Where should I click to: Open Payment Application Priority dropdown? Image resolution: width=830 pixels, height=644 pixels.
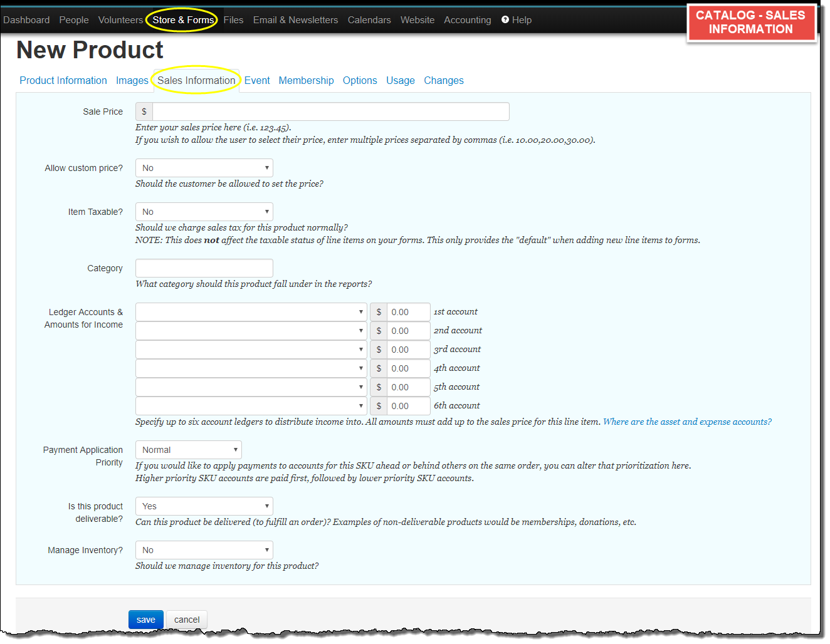pyautogui.click(x=189, y=450)
